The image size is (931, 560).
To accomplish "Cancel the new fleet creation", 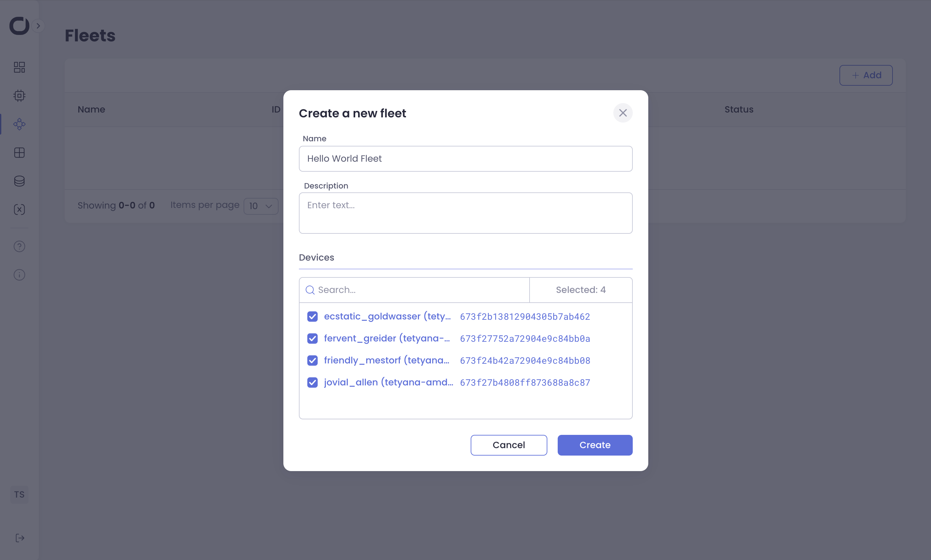I will pyautogui.click(x=508, y=445).
